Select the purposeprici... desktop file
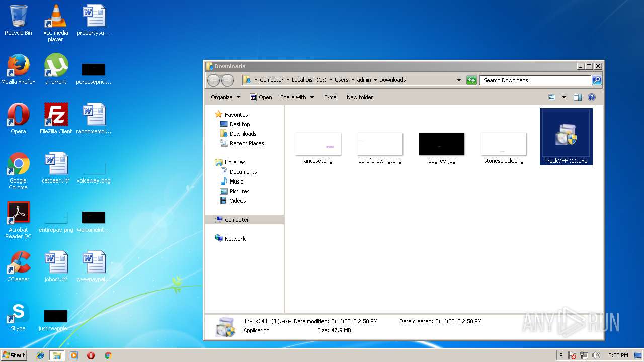The height and width of the screenshot is (362, 644). pyautogui.click(x=93, y=73)
